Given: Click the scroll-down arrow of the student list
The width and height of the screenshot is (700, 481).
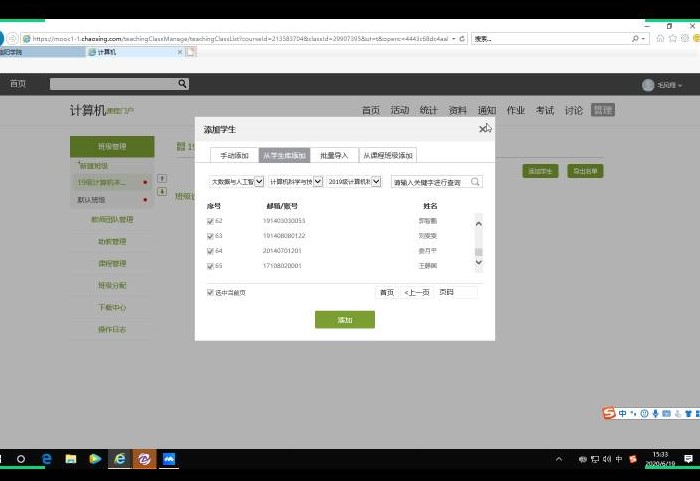Looking at the screenshot, I should [478, 263].
